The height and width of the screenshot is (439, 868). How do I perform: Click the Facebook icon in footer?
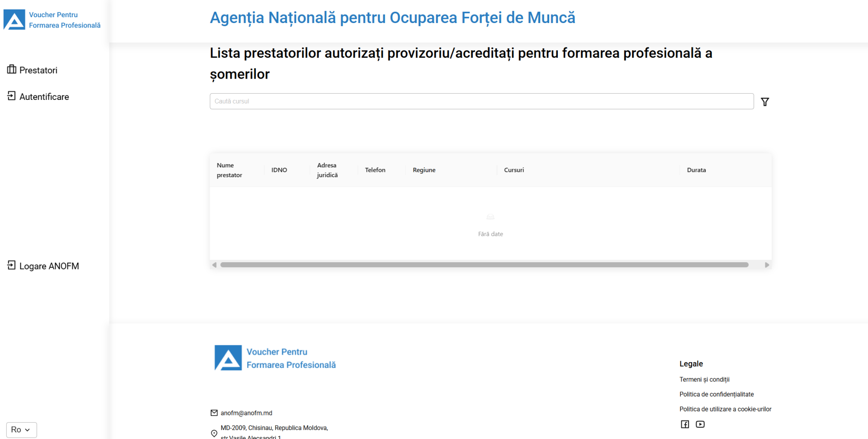pos(685,424)
